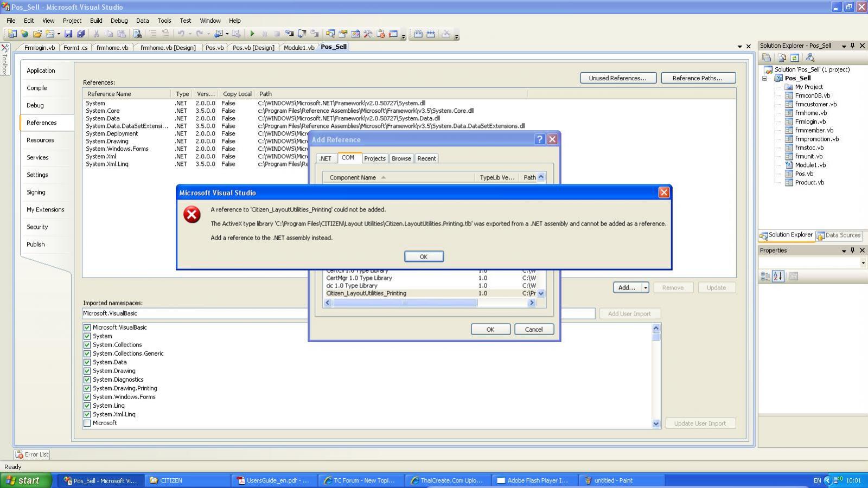The height and width of the screenshot is (488, 868).
Task: Open Properties Window from toolbar icon
Action: [343, 34]
